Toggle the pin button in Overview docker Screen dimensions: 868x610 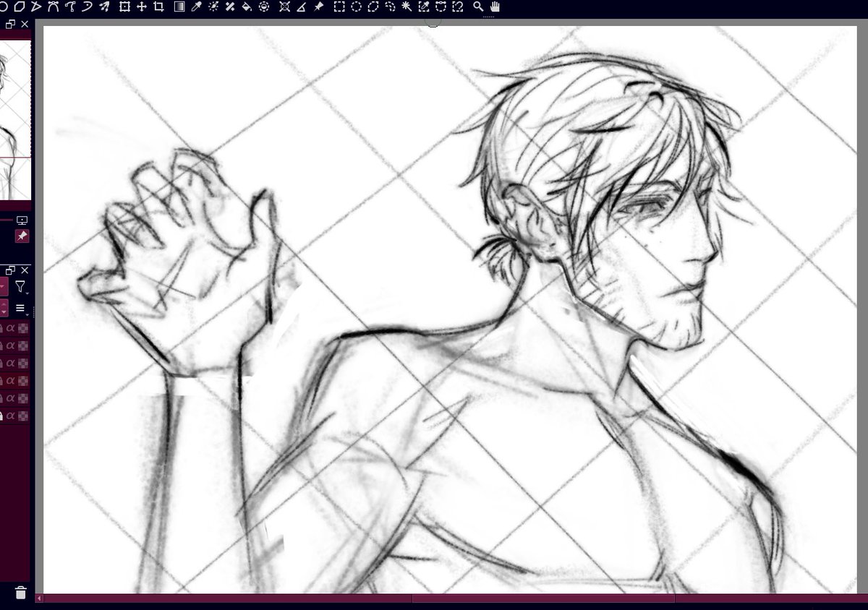(22, 236)
